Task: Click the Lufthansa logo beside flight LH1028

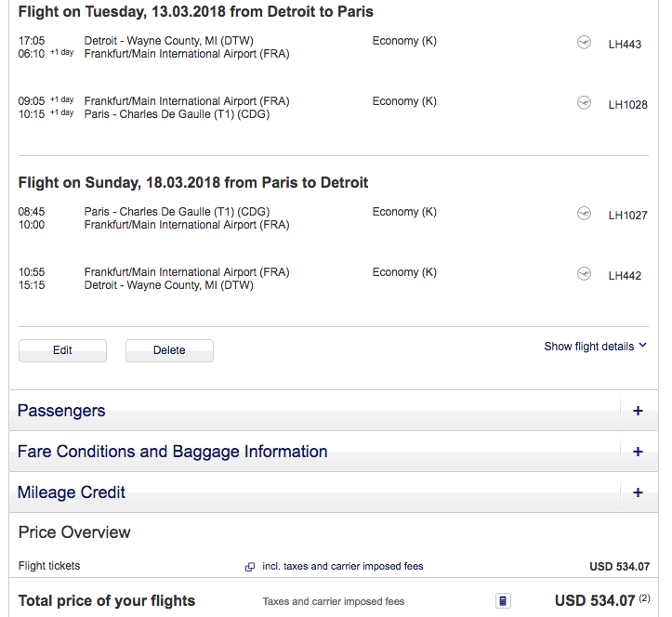Action: click(x=584, y=103)
